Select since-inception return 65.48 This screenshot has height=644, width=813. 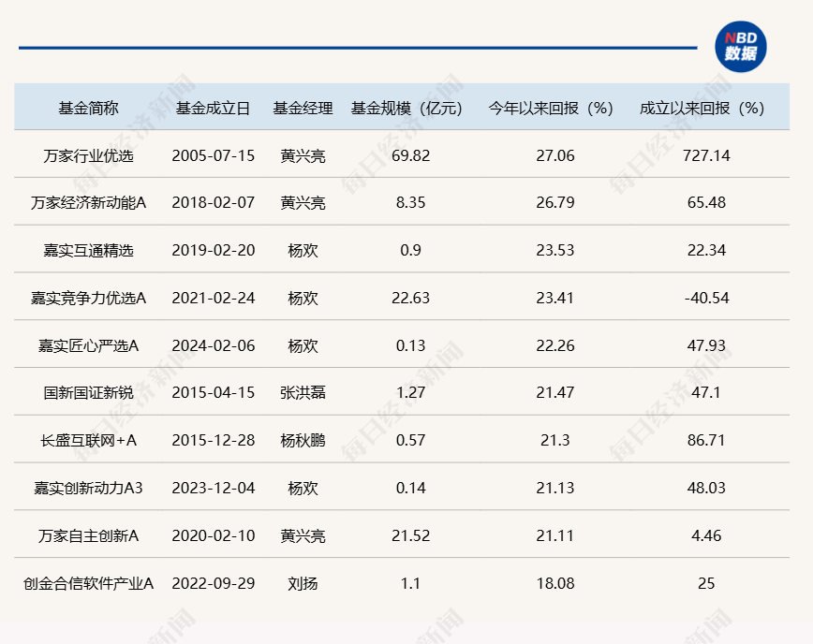(706, 202)
